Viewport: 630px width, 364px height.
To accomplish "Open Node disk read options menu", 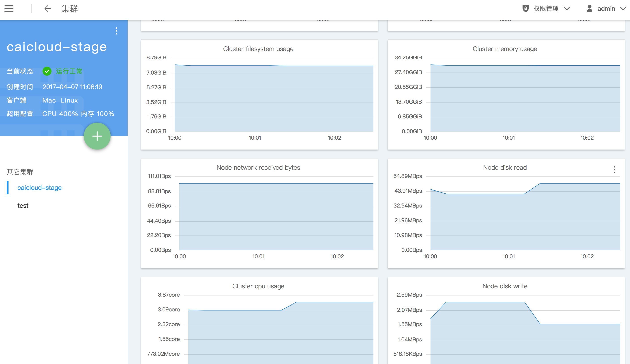I will click(x=614, y=170).
